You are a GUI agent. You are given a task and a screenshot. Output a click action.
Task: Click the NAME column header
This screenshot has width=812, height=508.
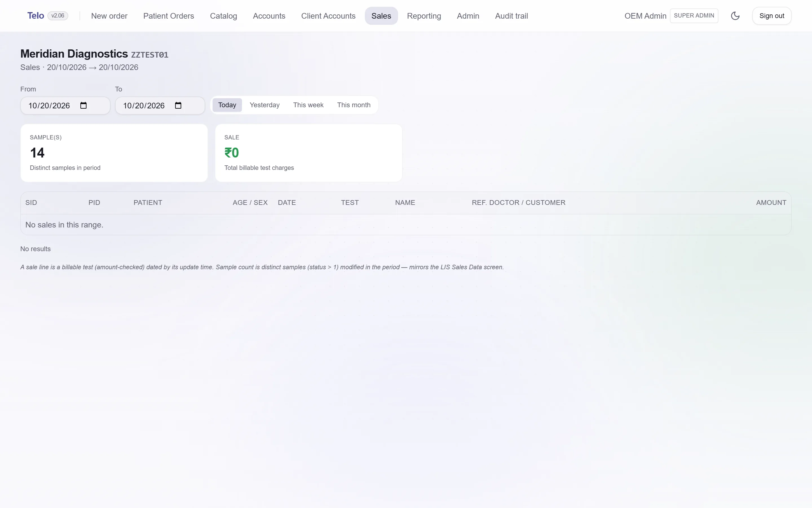tap(405, 203)
